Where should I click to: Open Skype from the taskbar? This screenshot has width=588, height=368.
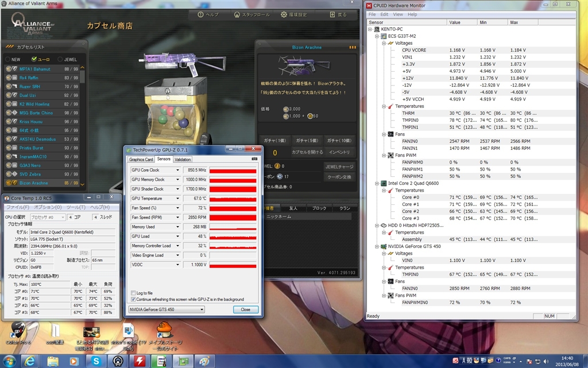point(96,361)
